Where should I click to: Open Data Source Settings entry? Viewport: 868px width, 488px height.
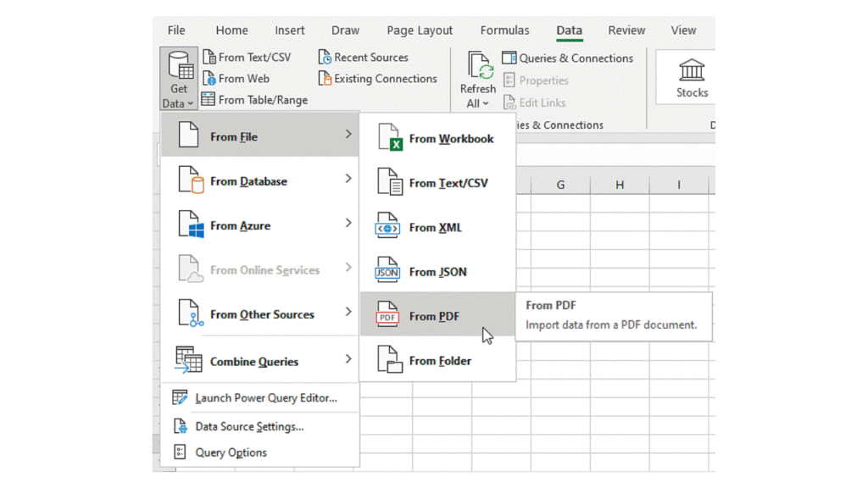(x=259, y=427)
